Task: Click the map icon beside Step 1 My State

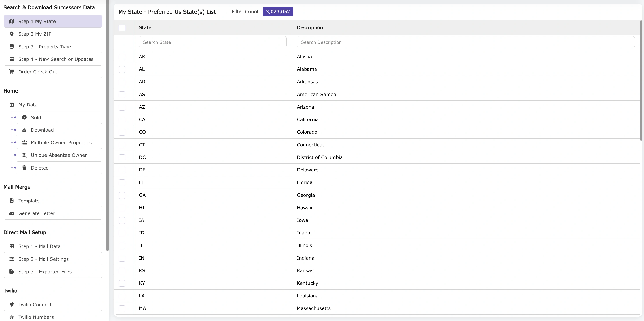Action: click(x=12, y=22)
